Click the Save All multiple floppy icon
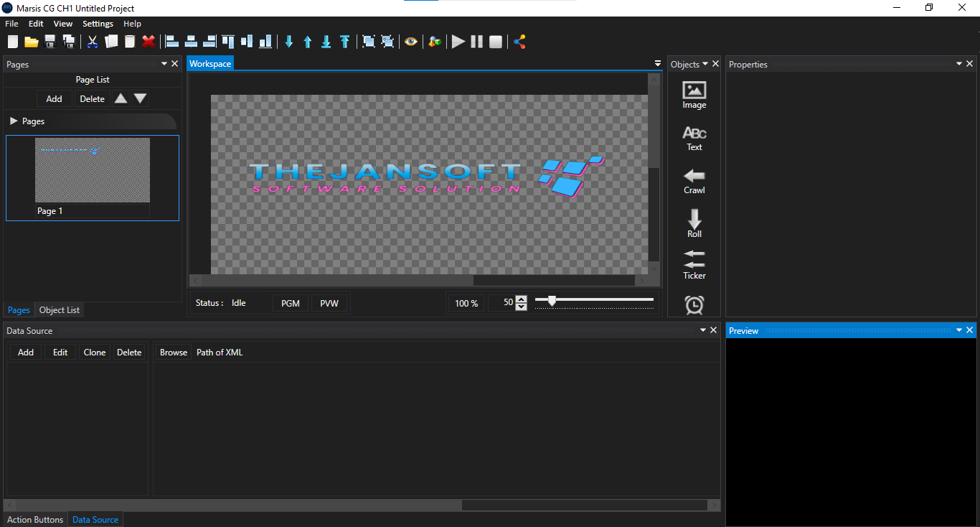 (69, 42)
